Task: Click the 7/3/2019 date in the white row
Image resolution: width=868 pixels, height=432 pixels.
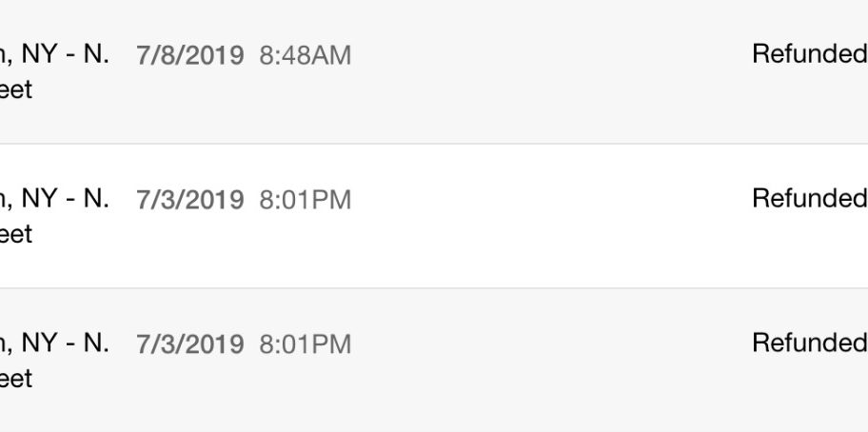Action: 190,200
